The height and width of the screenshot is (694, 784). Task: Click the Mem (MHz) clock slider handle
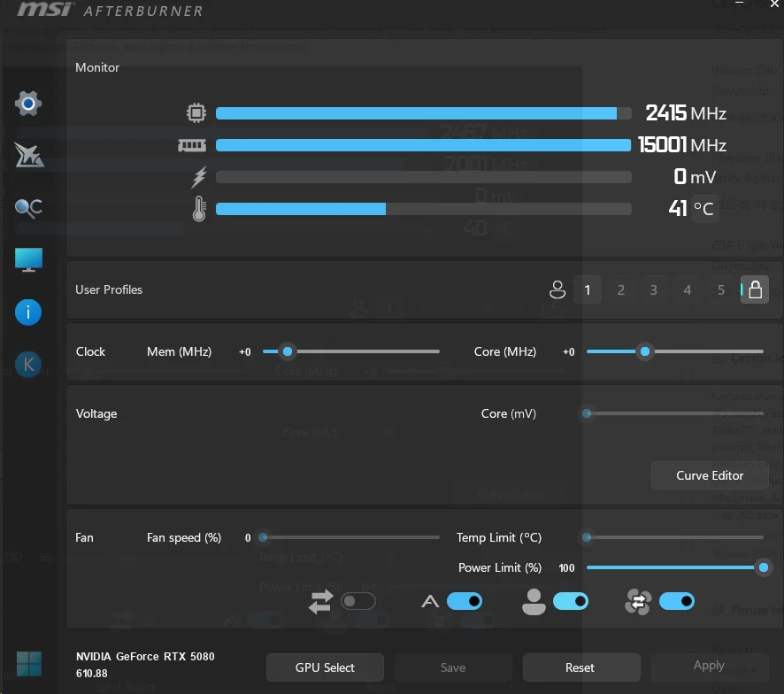288,351
